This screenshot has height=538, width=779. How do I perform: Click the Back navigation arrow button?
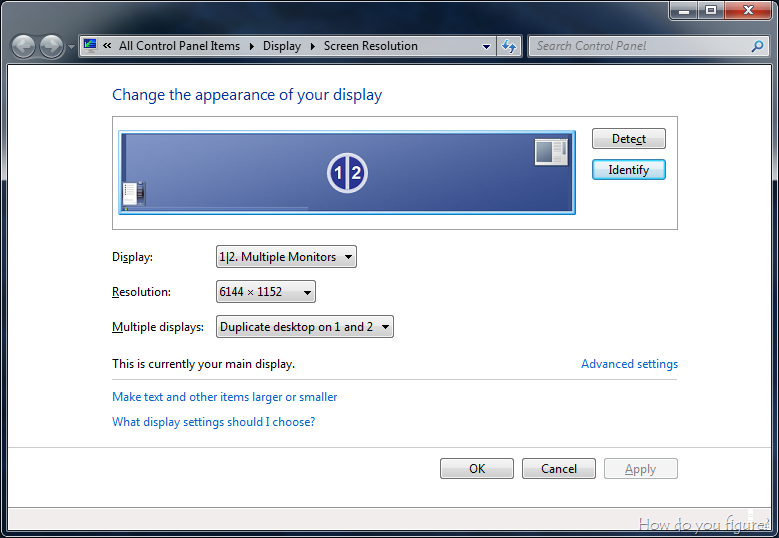coord(23,46)
